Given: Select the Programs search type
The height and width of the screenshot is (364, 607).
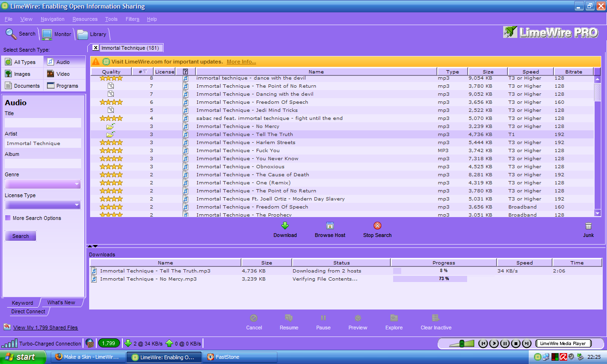Looking at the screenshot, I should 64,86.
